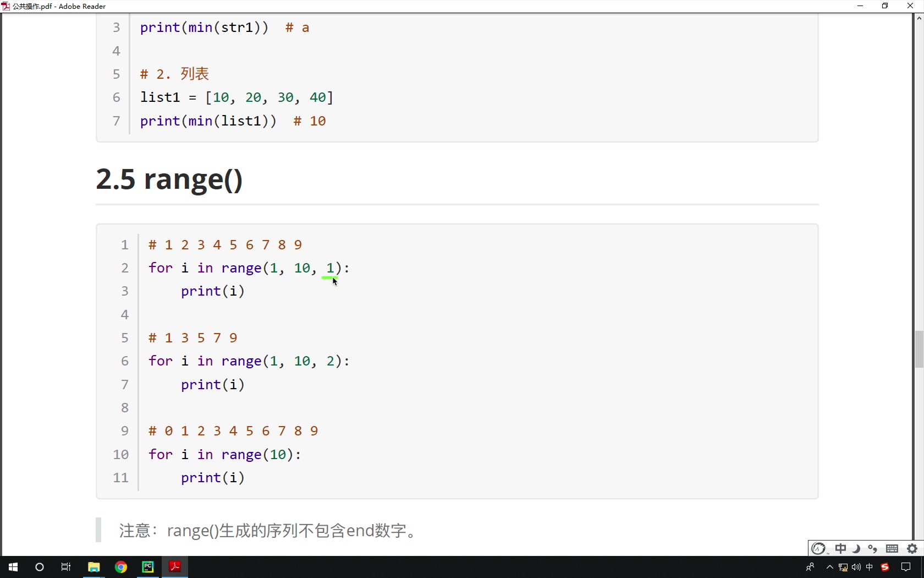The image size is (924, 578).
Task: Click the volume speaker icon
Action: 856,567
